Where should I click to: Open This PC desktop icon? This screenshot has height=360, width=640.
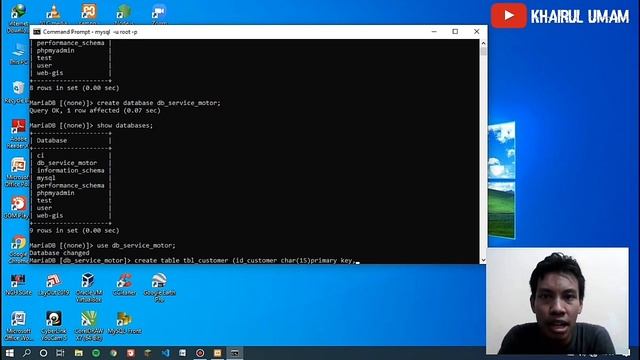[x=18, y=53]
